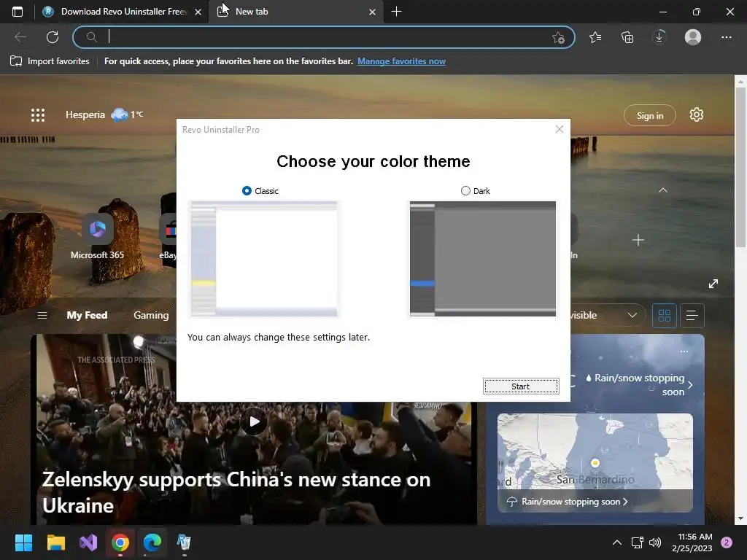Open network status tray icon
Image resolution: width=747 pixels, height=560 pixels.
[637, 542]
